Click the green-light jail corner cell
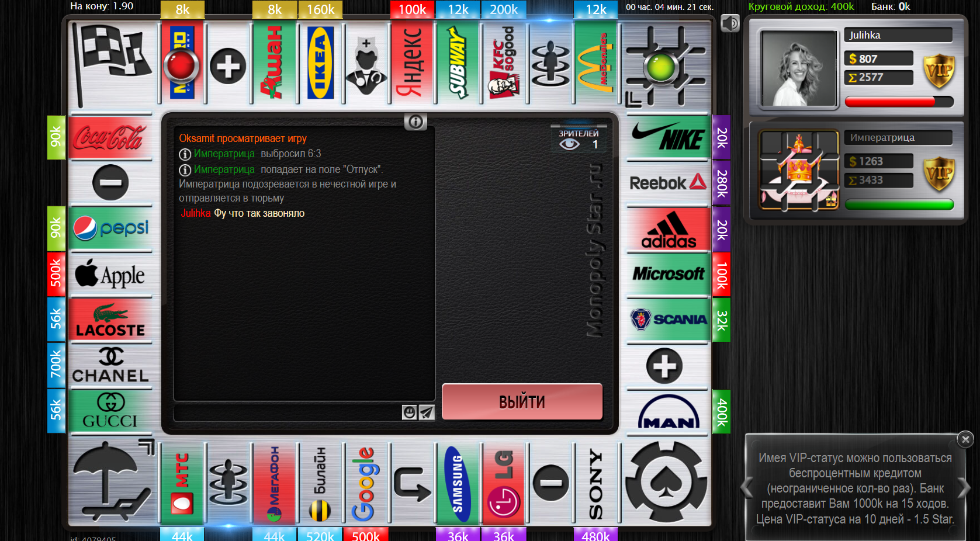This screenshot has width=980, height=541. 666,65
